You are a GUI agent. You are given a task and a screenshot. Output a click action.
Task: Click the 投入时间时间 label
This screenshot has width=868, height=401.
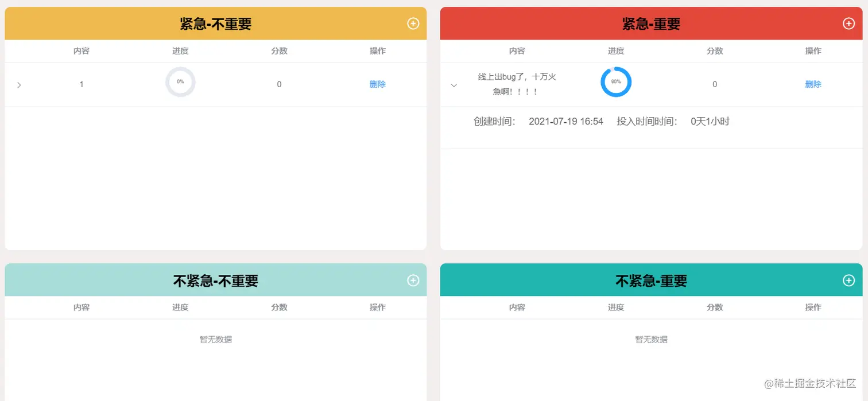[x=647, y=122]
